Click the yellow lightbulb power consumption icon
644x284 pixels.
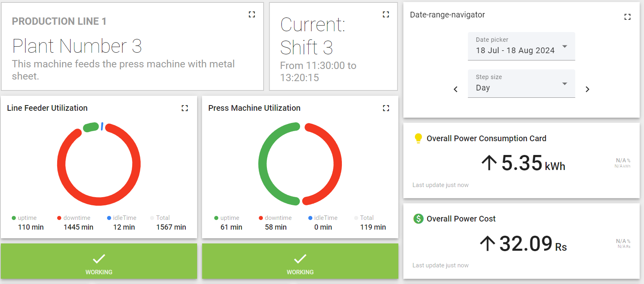pyautogui.click(x=418, y=138)
